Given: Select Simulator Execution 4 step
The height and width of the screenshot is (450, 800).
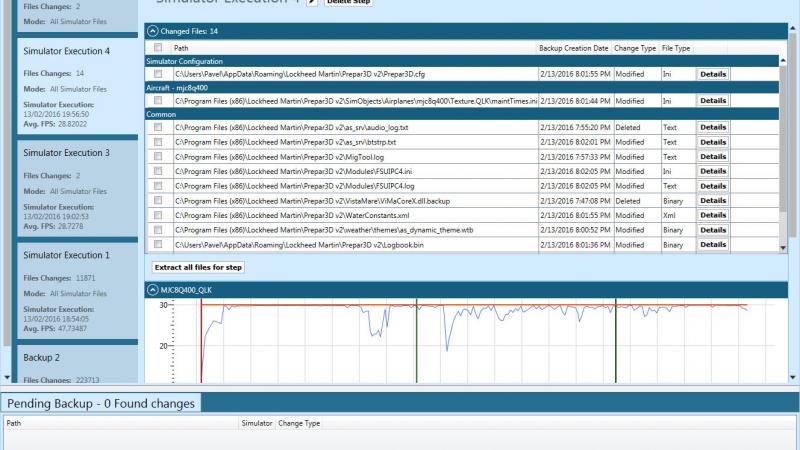Looking at the screenshot, I should click(77, 87).
